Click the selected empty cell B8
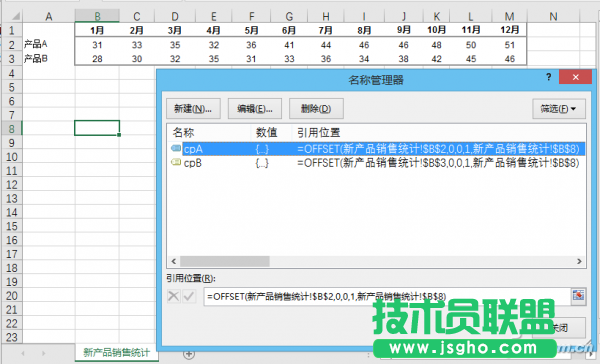 (x=97, y=128)
